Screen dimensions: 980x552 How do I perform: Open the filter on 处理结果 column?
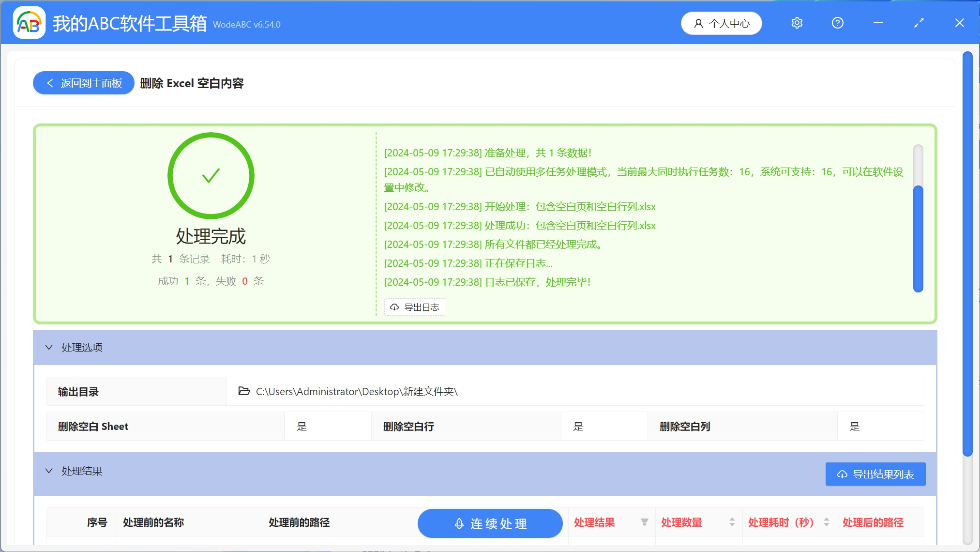coord(645,522)
